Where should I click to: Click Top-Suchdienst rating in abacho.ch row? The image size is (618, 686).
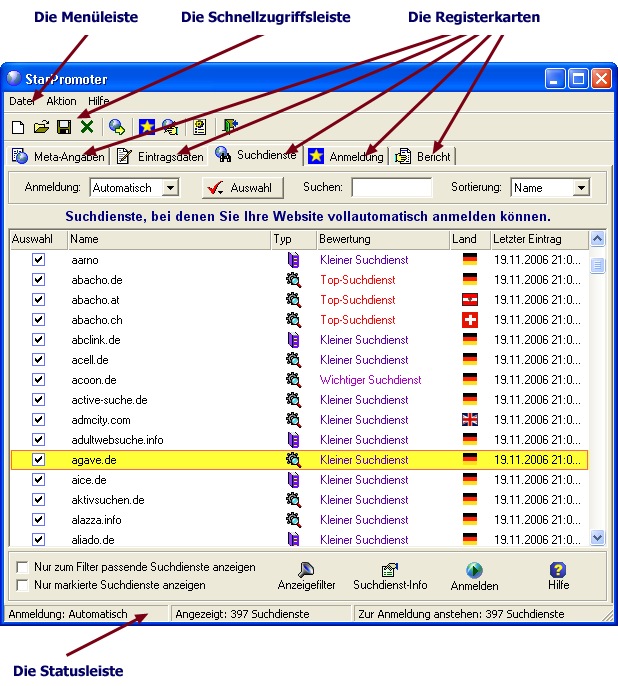pyautogui.click(x=357, y=320)
